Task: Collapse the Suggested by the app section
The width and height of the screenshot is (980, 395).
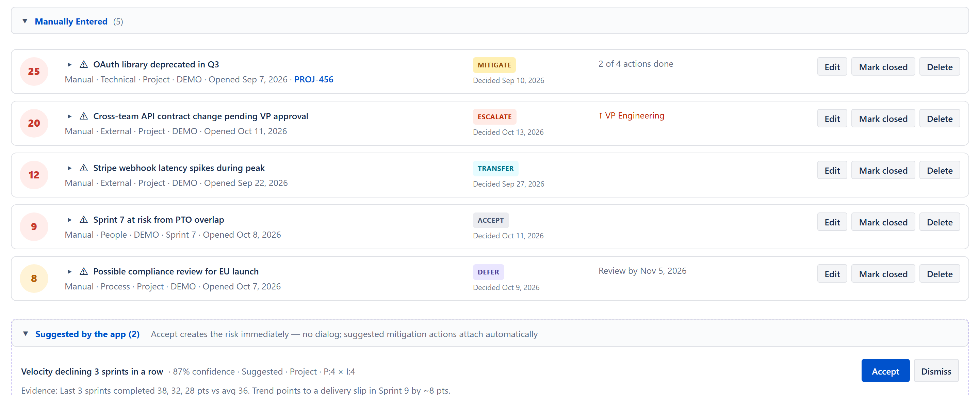Action: [26, 334]
